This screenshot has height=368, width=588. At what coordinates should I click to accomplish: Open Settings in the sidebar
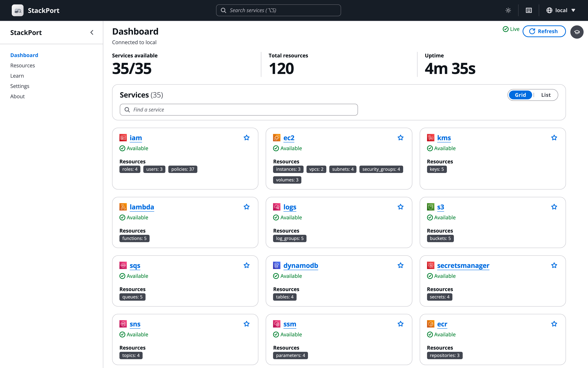point(20,86)
